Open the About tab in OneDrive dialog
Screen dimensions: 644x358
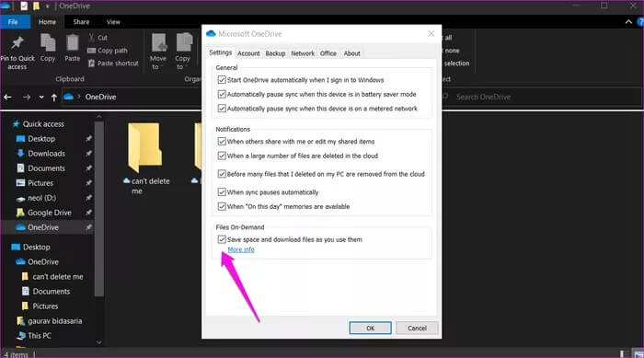pos(352,53)
